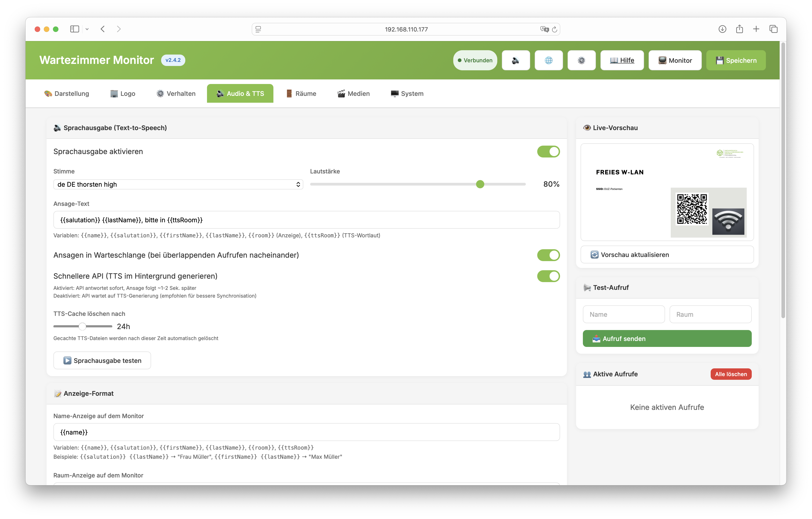The width and height of the screenshot is (812, 519).
Task: Switch to the Räume tab
Action: click(301, 93)
